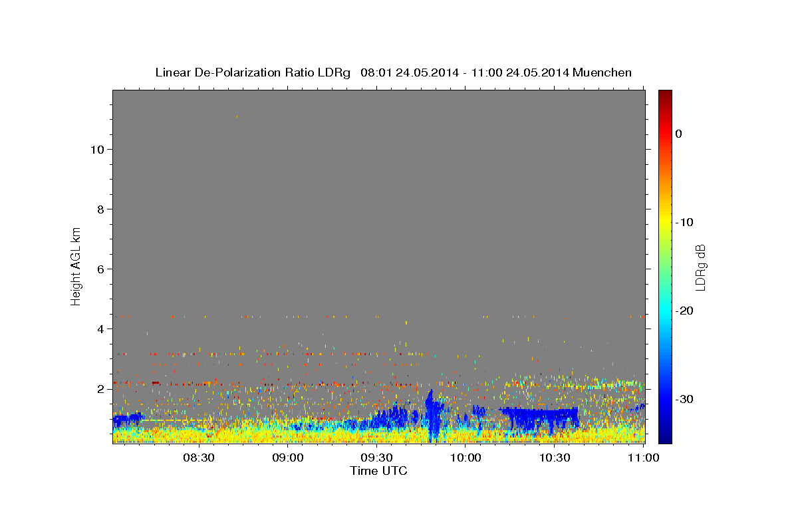Click the height tick label 6

[101, 269]
